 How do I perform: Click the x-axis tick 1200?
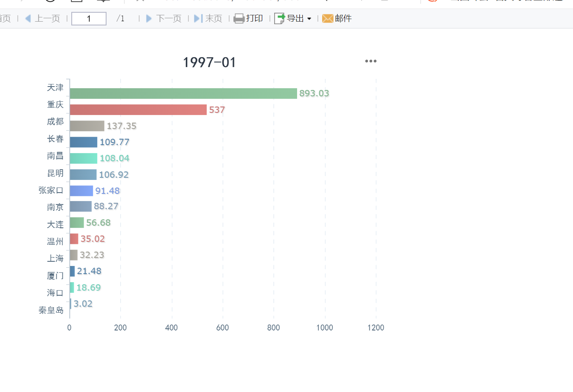[376, 328]
